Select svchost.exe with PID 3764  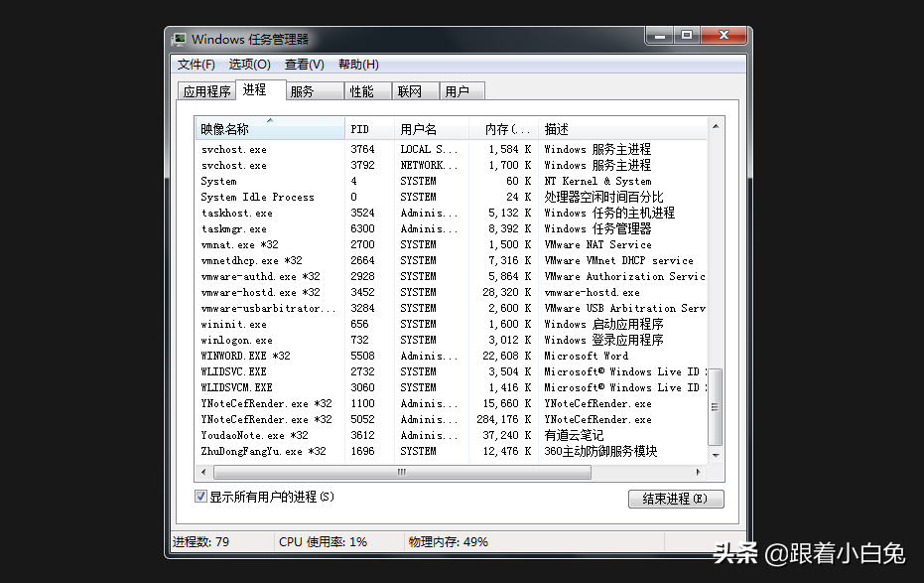(451, 149)
